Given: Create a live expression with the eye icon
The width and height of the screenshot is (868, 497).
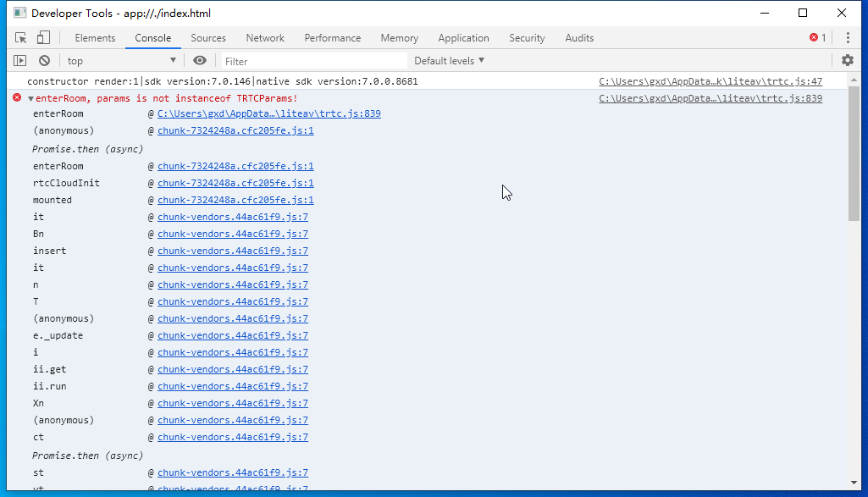Looking at the screenshot, I should (199, 60).
